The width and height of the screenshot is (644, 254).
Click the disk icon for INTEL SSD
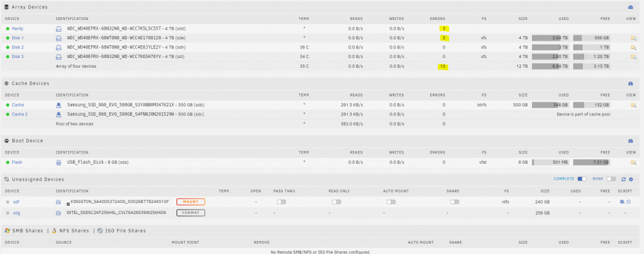(x=59, y=213)
